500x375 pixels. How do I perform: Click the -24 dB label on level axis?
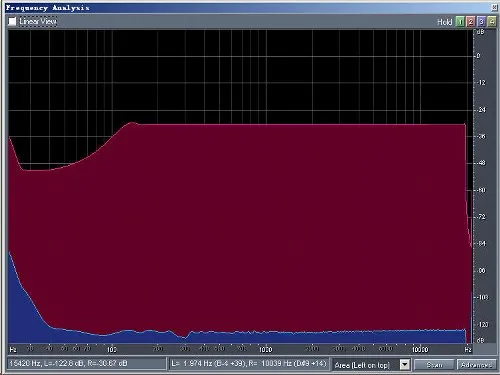pyautogui.click(x=481, y=110)
